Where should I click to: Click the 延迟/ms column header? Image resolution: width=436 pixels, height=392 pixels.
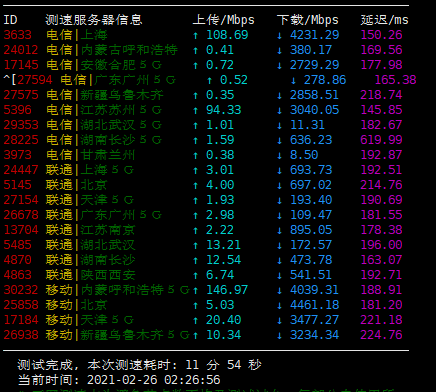coord(384,20)
